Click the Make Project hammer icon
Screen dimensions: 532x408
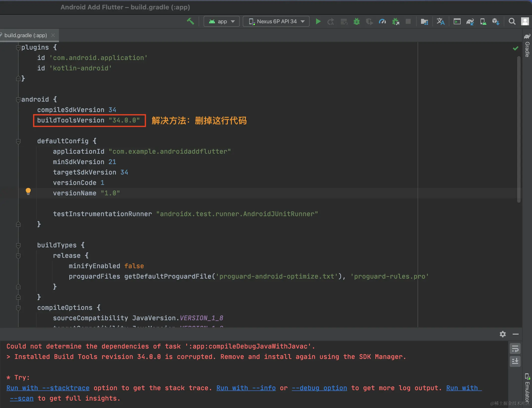click(x=190, y=21)
